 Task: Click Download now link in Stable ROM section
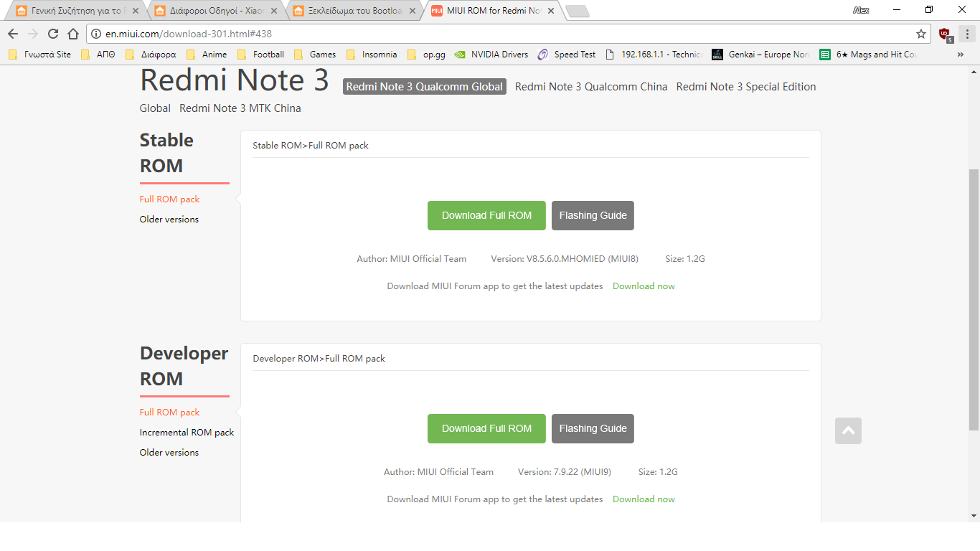click(x=644, y=286)
